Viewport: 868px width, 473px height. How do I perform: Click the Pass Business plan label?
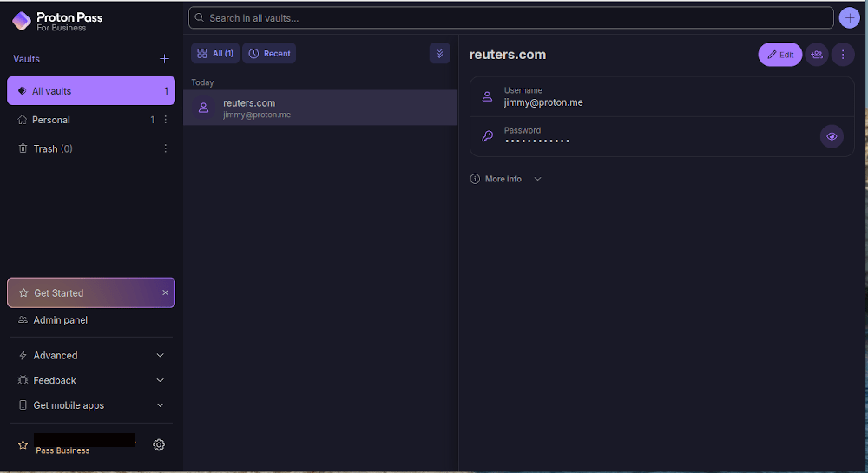pyautogui.click(x=62, y=450)
